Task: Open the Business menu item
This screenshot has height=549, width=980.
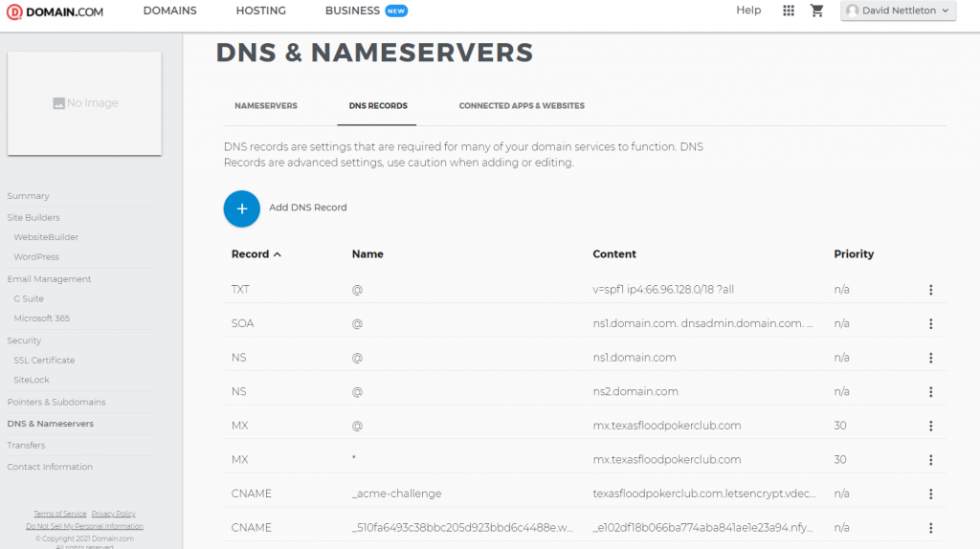Action: tap(352, 11)
